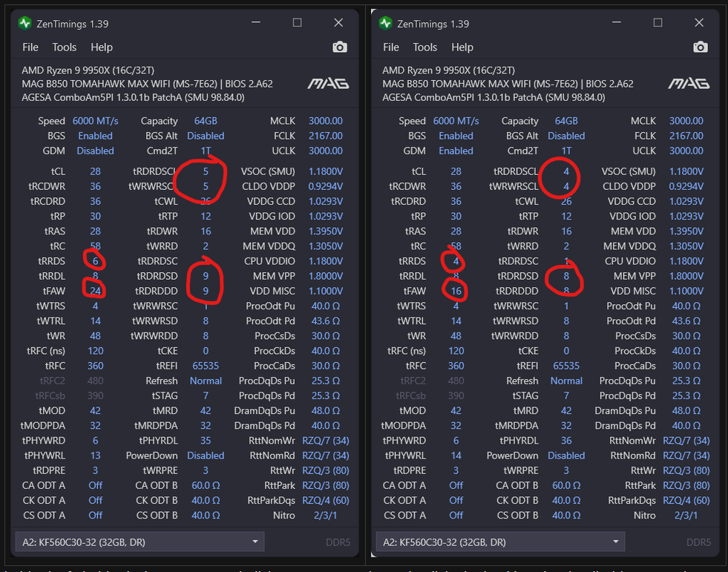The height and width of the screenshot is (572, 728).
Task: Click RttWr RZQ/3 (80) in right window
Action: tap(686, 470)
